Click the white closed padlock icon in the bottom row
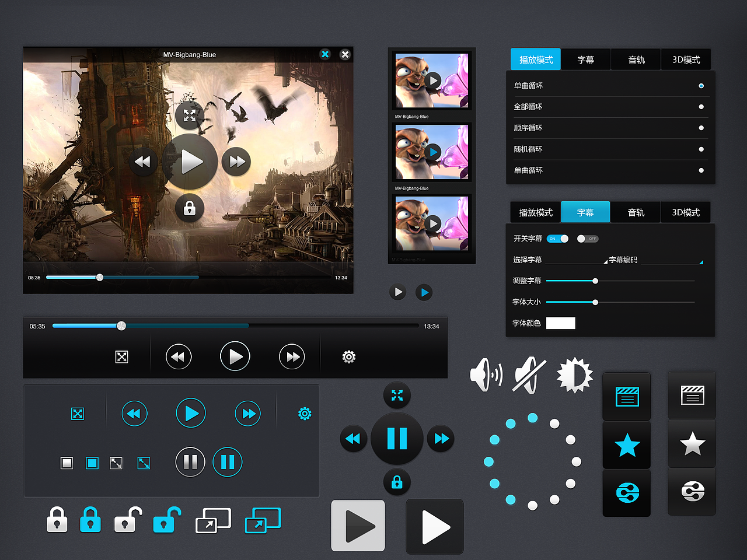 click(57, 520)
